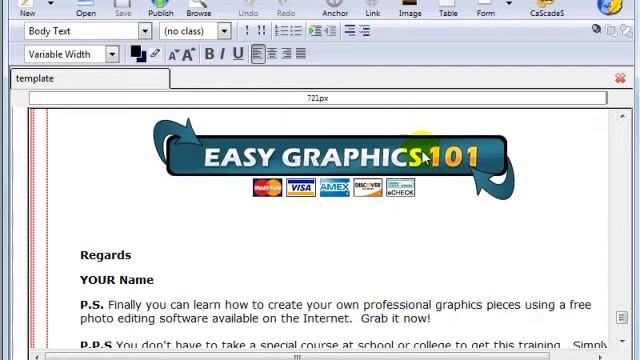Click the highlight color pen icon
The height and width of the screenshot is (360, 640).
pos(155,53)
